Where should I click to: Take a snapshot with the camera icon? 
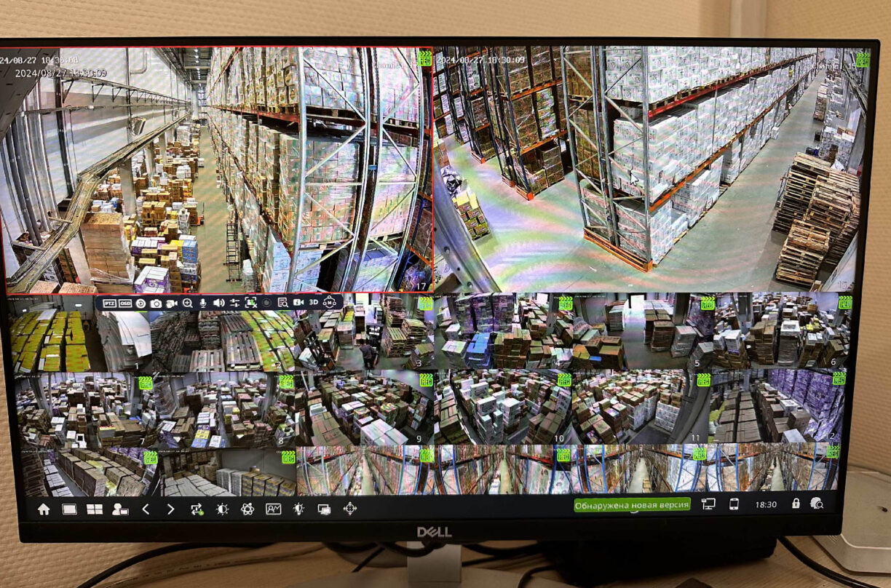point(156,303)
